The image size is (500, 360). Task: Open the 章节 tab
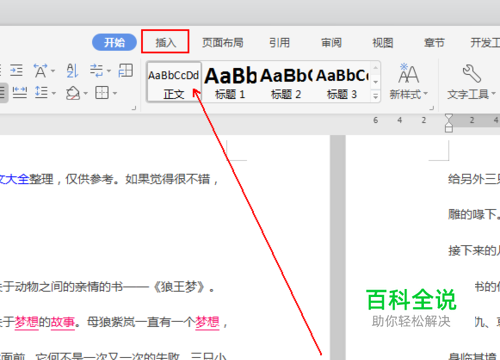click(x=434, y=43)
